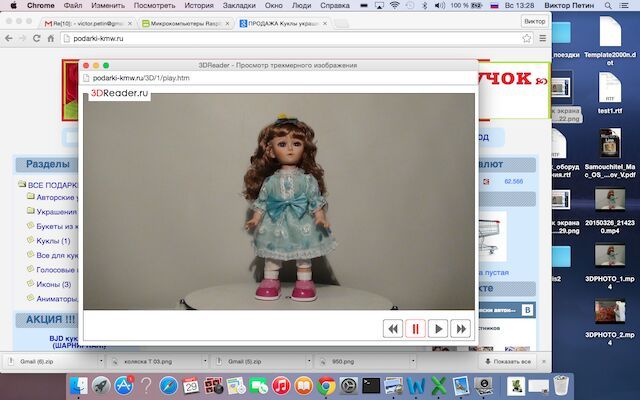Open Gmail (5).zip download options arrow
640x400 pixels.
309,361
